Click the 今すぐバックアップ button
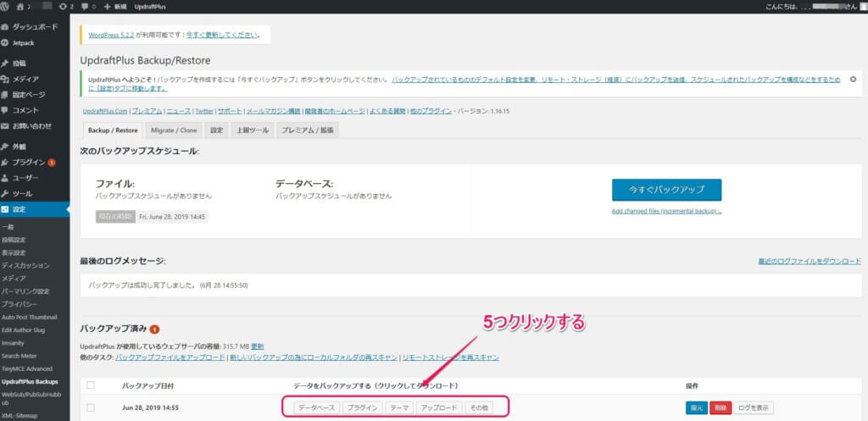This screenshot has width=868, height=421. click(x=665, y=189)
